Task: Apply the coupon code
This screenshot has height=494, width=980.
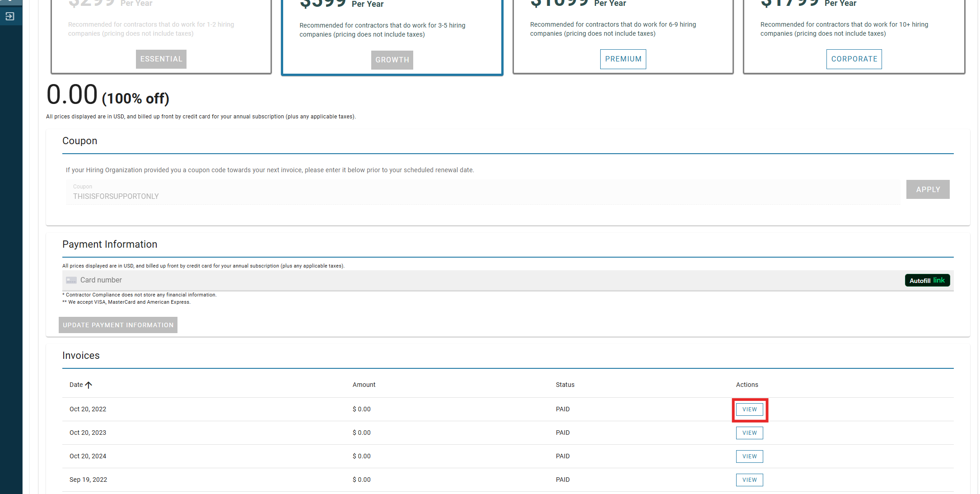Action: 928,190
